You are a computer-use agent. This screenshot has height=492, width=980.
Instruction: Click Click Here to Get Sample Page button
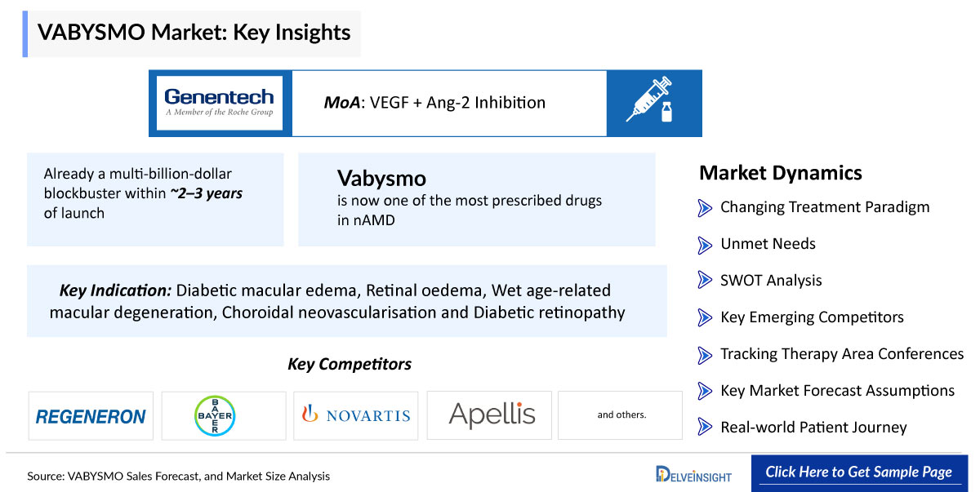tap(858, 472)
